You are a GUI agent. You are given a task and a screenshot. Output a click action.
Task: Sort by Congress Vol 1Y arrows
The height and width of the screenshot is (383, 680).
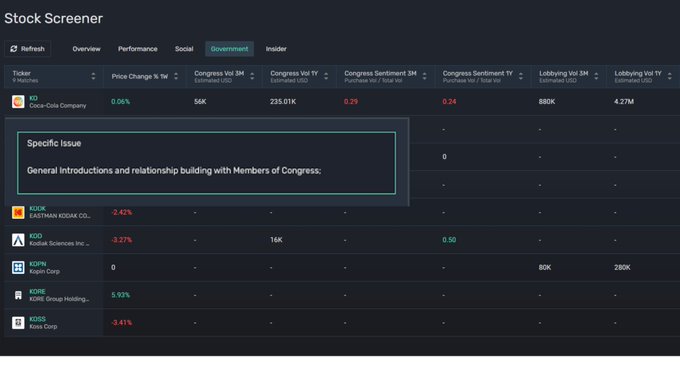click(x=326, y=76)
